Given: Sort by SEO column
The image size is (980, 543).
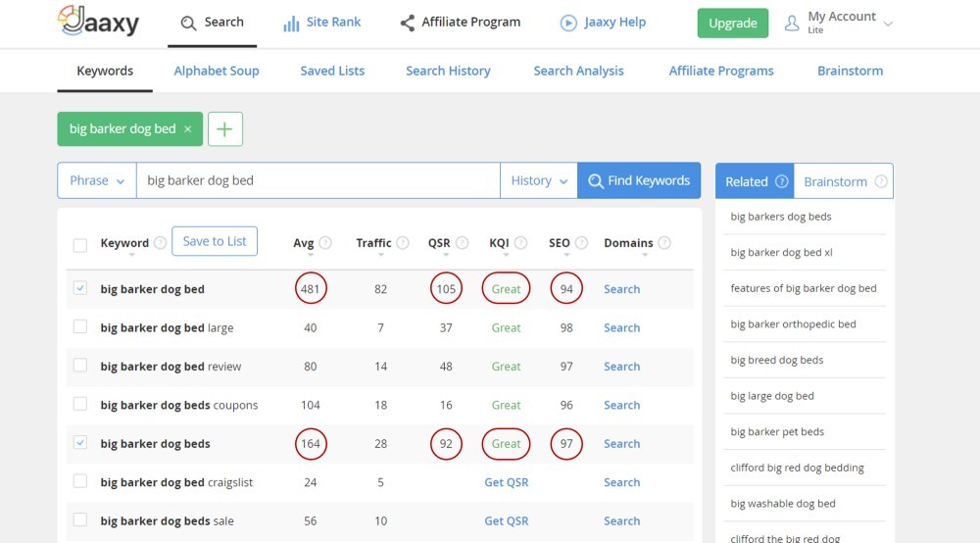Looking at the screenshot, I should coord(566,255).
